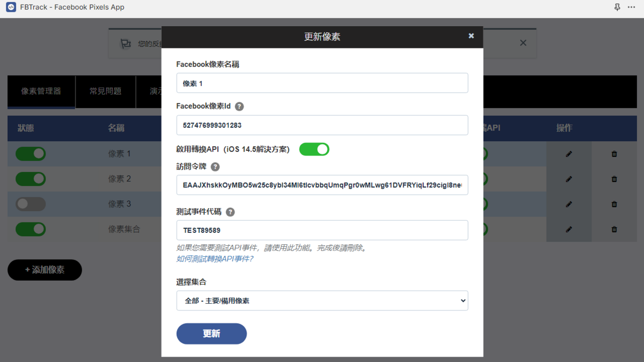Click the 名稱 column header
The width and height of the screenshot is (644, 362).
coord(116,128)
